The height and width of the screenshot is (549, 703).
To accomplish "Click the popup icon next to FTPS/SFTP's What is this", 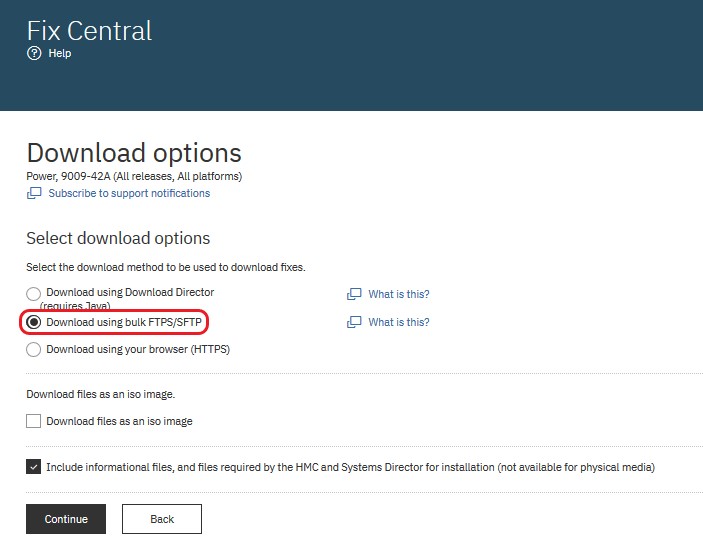I will (353, 323).
